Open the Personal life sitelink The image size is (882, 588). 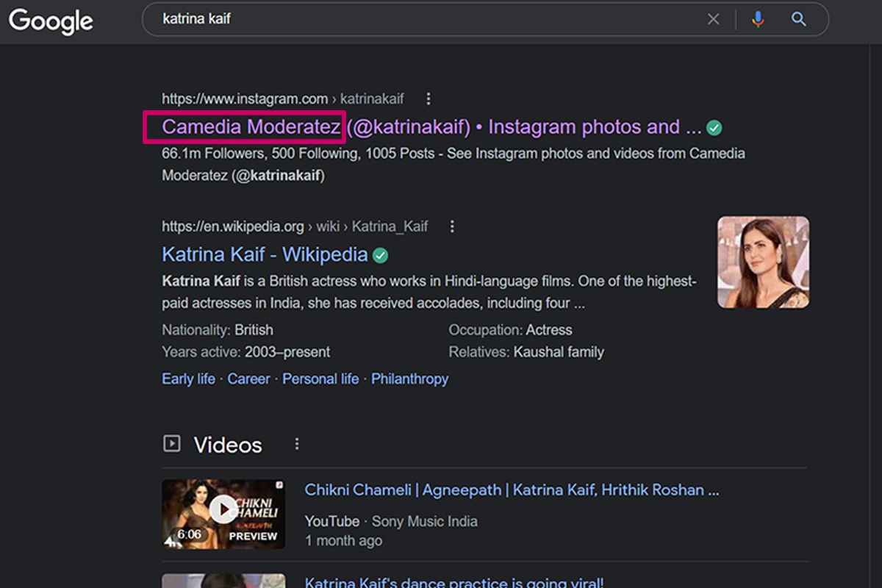(320, 379)
